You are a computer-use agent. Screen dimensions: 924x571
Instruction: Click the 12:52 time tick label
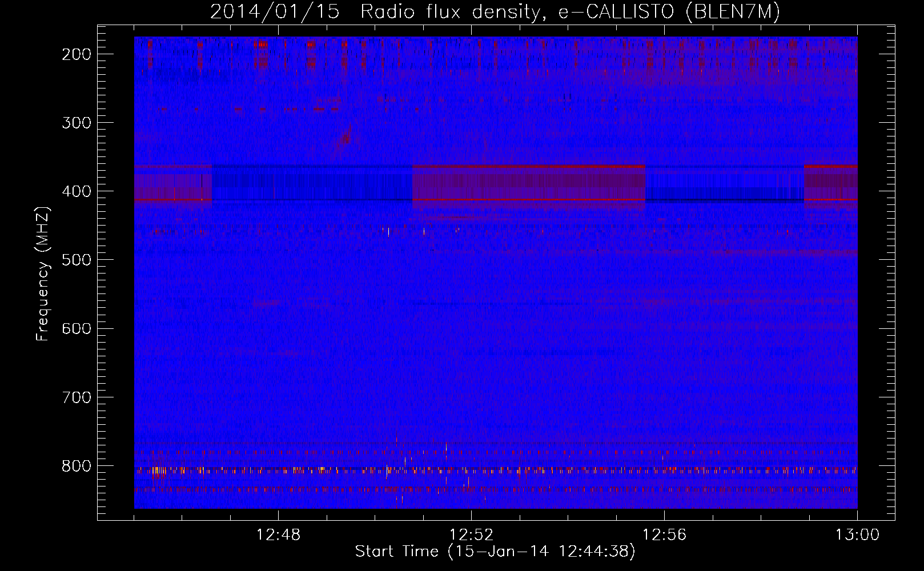click(x=472, y=535)
